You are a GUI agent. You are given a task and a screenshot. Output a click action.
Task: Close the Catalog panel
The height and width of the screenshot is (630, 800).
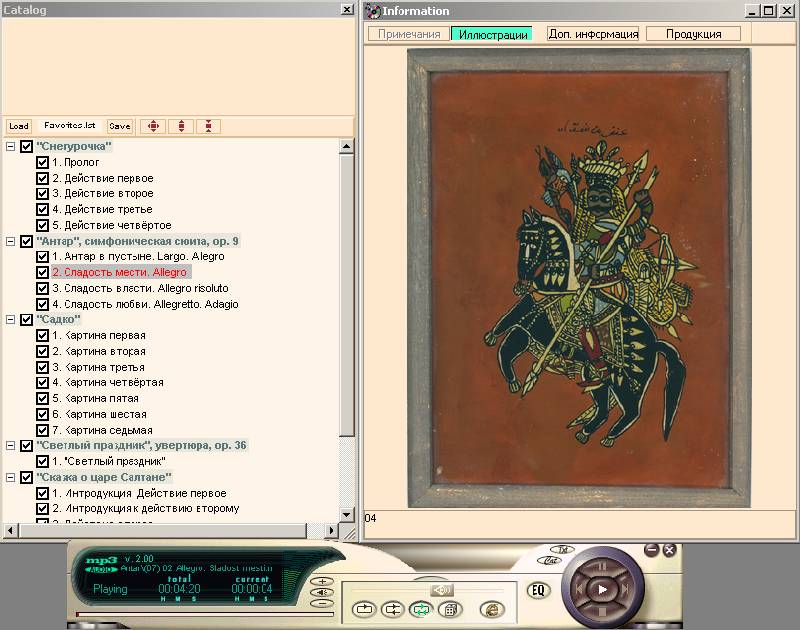point(347,9)
